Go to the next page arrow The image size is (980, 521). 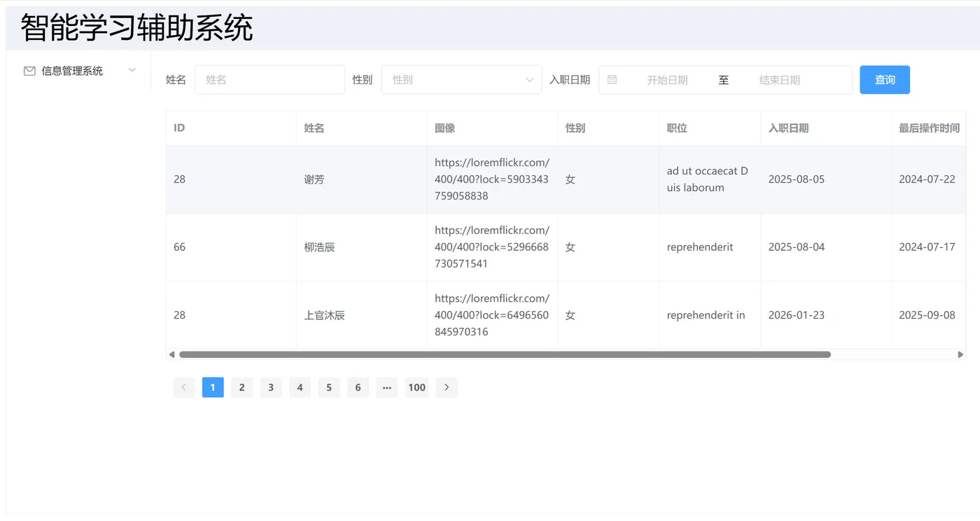point(447,387)
